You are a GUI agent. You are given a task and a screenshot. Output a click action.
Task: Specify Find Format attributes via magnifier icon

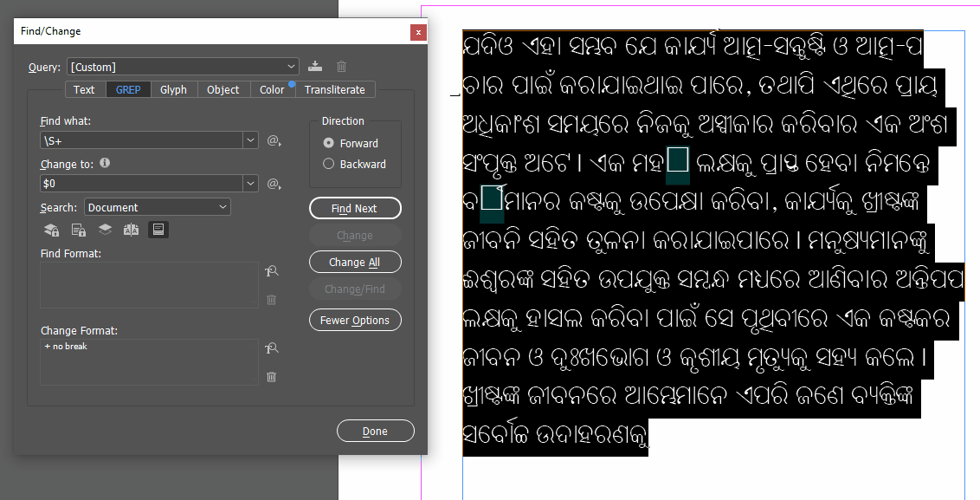click(272, 270)
